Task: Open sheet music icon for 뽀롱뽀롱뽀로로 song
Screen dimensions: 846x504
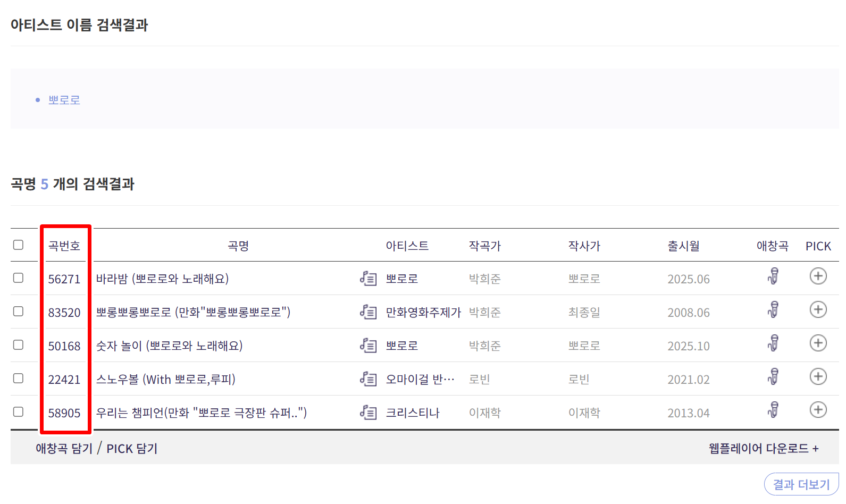Action: [x=368, y=312]
